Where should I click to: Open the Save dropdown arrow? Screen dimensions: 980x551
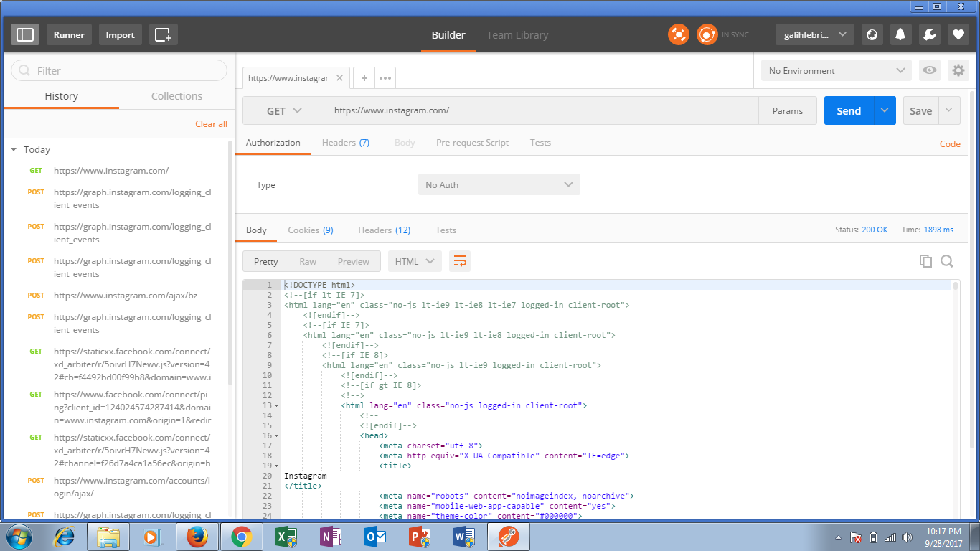coord(949,110)
